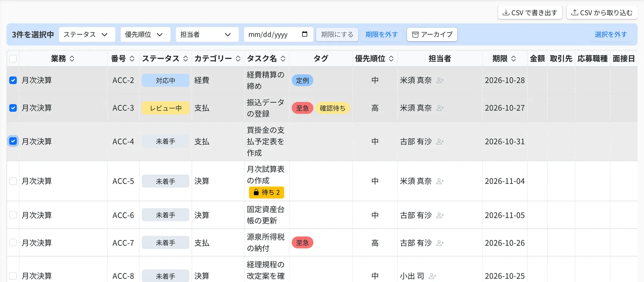Viewport: 644px width, 282px height.
Task: Check the ACC-5 row checkbox
Action: [x=13, y=181]
